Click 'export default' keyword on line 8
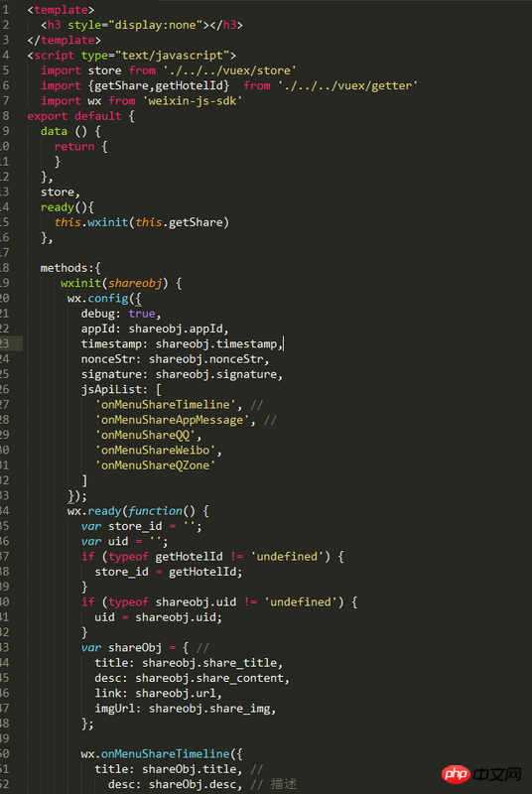The image size is (532, 794). point(74,116)
